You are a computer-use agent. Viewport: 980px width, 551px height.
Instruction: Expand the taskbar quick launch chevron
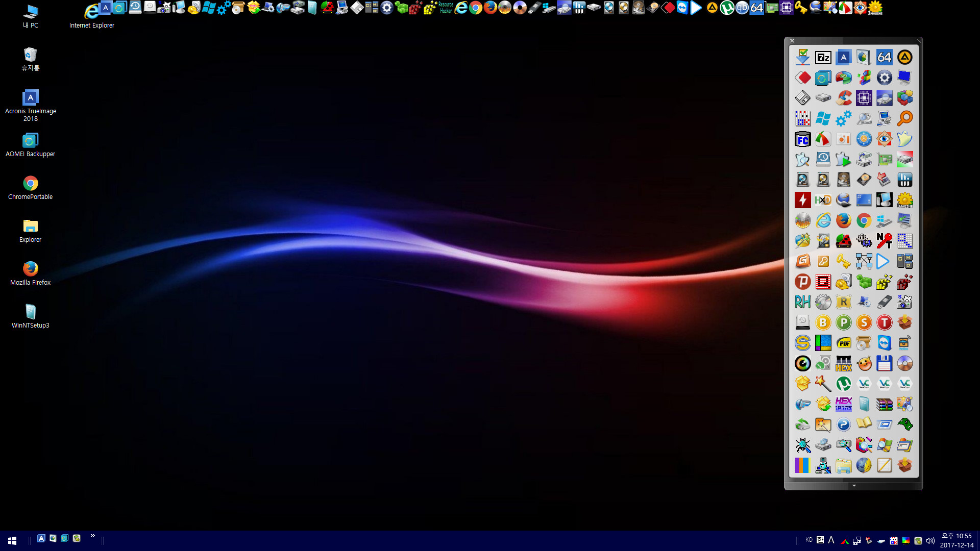[92, 536]
